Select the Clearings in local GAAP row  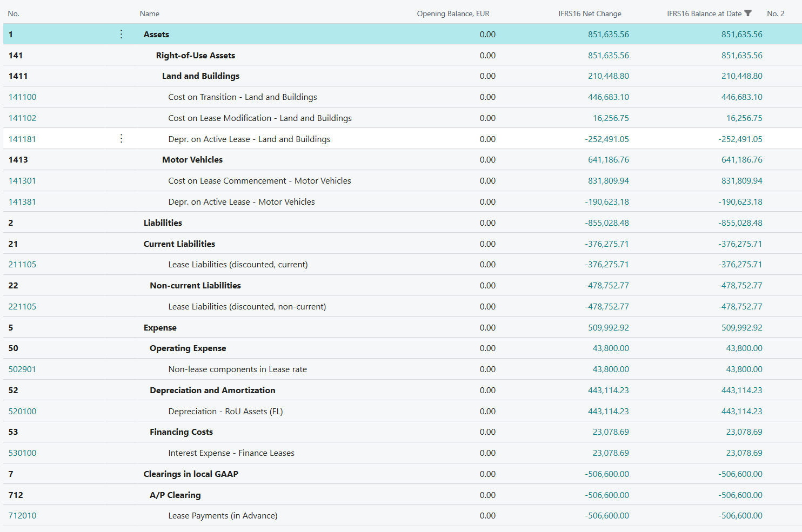(403, 474)
